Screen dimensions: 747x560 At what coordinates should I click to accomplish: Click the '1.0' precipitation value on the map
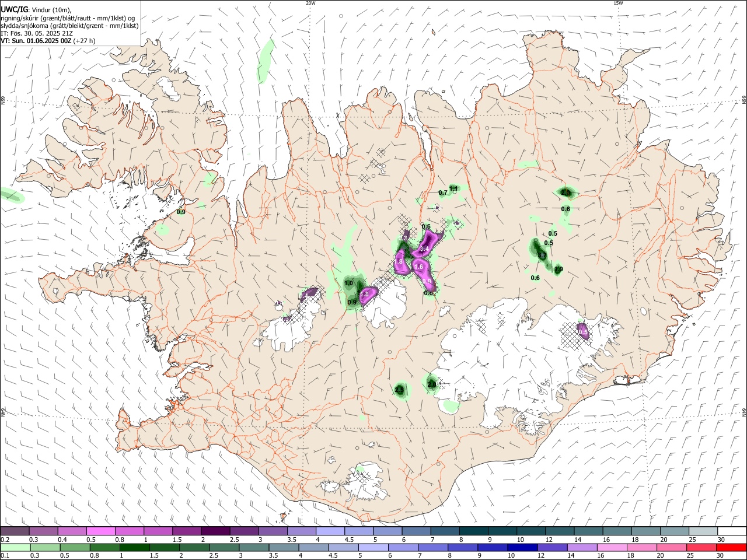[348, 283]
